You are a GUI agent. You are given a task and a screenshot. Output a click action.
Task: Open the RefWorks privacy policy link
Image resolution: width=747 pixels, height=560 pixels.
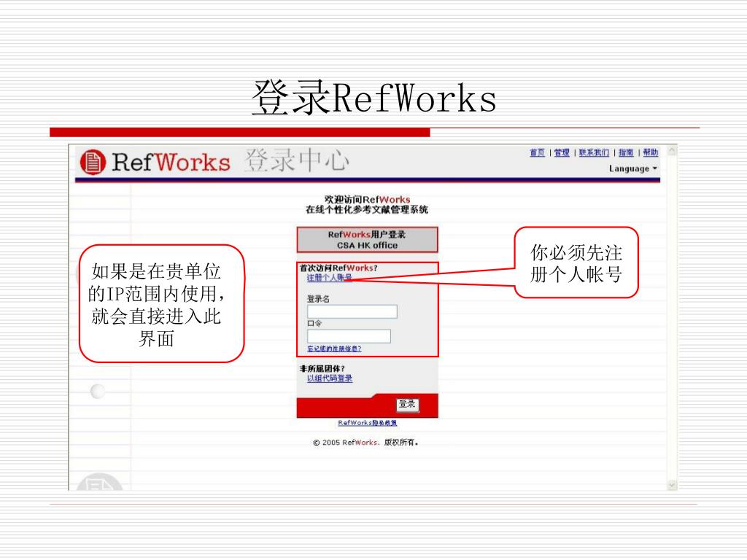pyautogui.click(x=368, y=423)
